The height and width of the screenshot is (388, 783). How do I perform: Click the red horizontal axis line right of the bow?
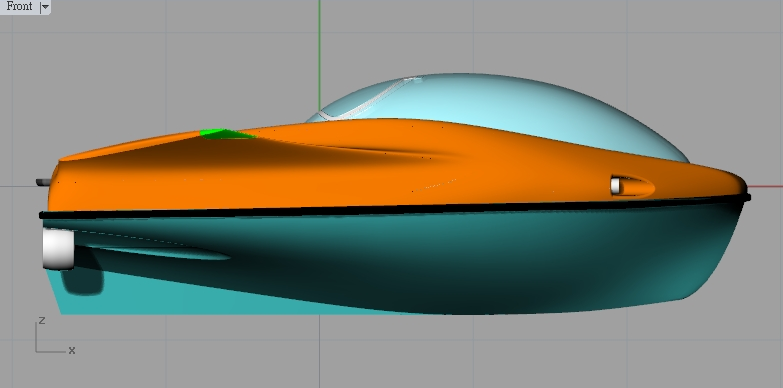click(765, 187)
